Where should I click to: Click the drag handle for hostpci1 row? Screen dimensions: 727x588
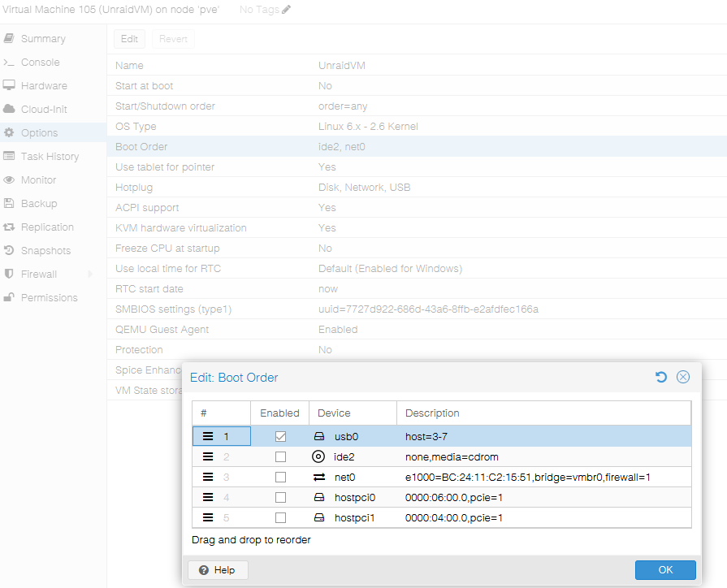click(x=208, y=517)
